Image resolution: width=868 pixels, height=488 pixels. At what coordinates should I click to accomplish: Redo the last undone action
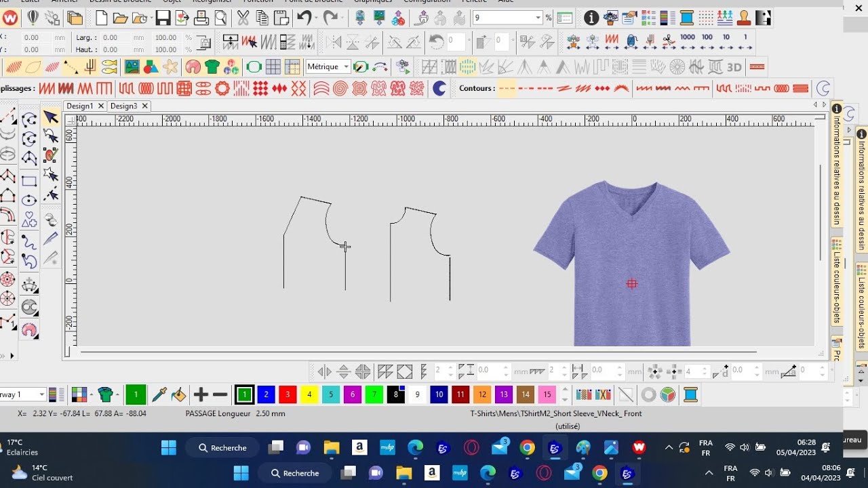[x=330, y=18]
